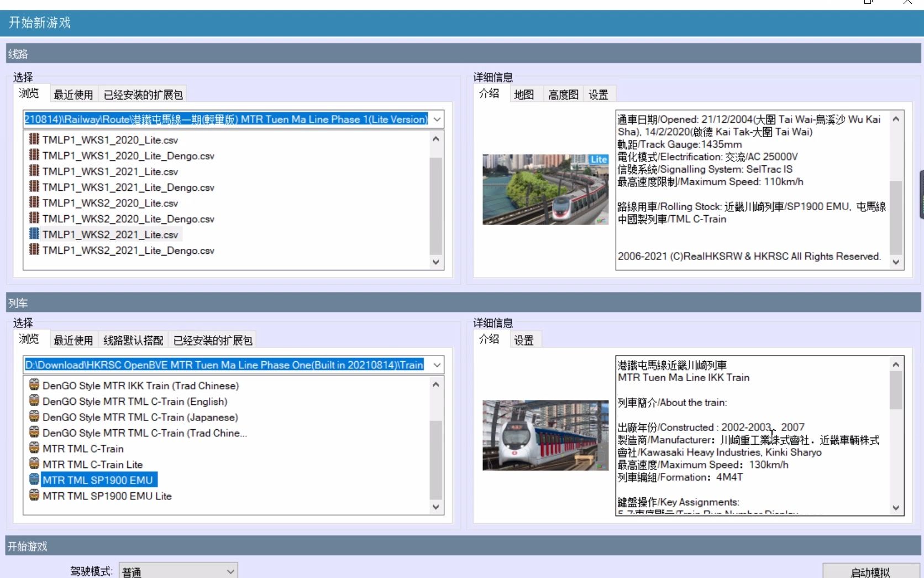Click the railway icon beside TMLP1_WKS2_2020_Lite.csv
Screen dimensions: 924x578
pos(34,203)
